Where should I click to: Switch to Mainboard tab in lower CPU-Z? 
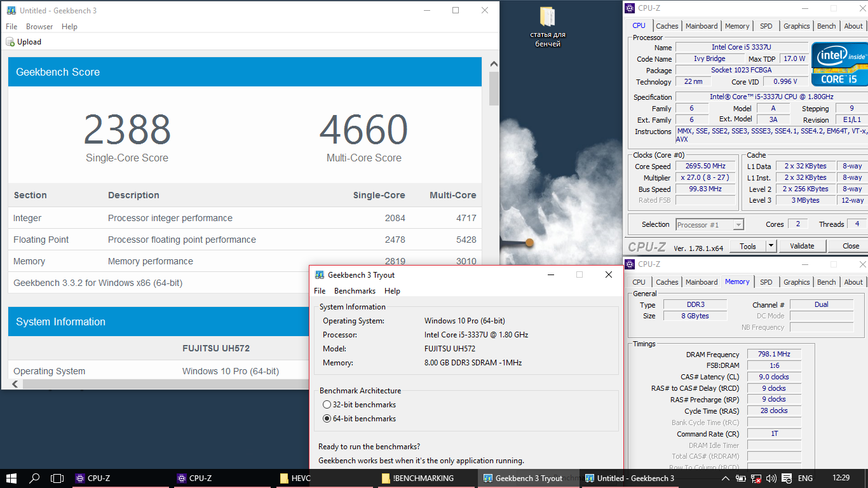[702, 282]
